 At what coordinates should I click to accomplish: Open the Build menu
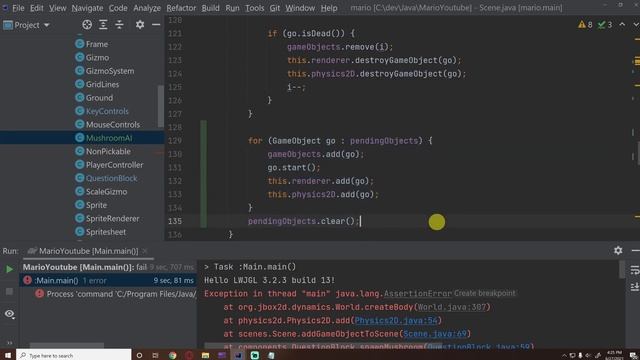pyautogui.click(x=211, y=8)
